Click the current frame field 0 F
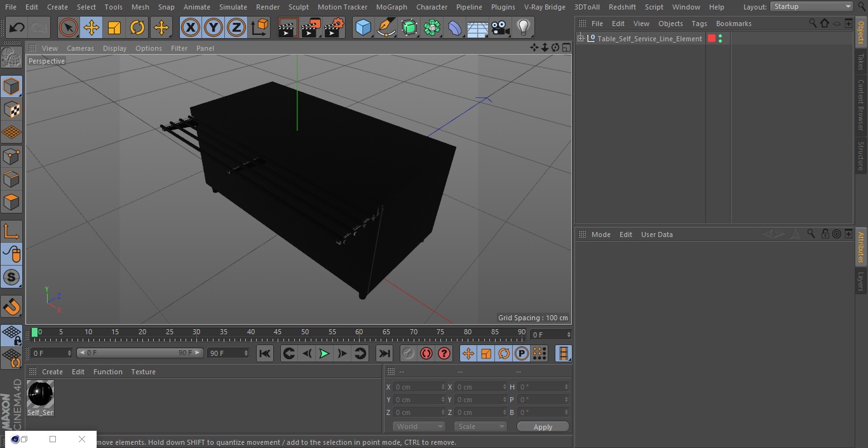 (51, 353)
